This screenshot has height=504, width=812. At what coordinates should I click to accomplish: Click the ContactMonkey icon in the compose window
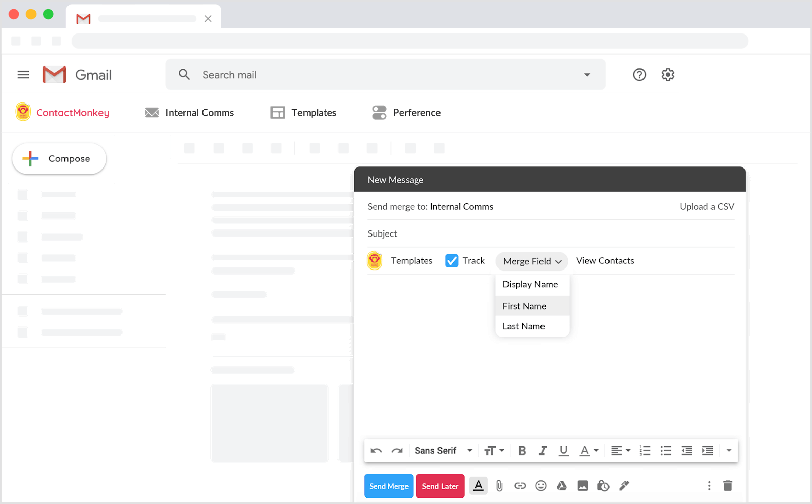point(375,260)
